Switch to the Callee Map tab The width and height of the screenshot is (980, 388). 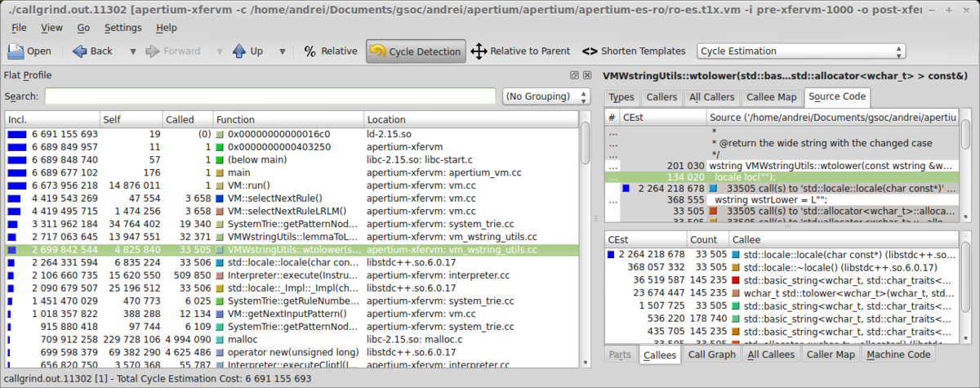click(x=771, y=97)
